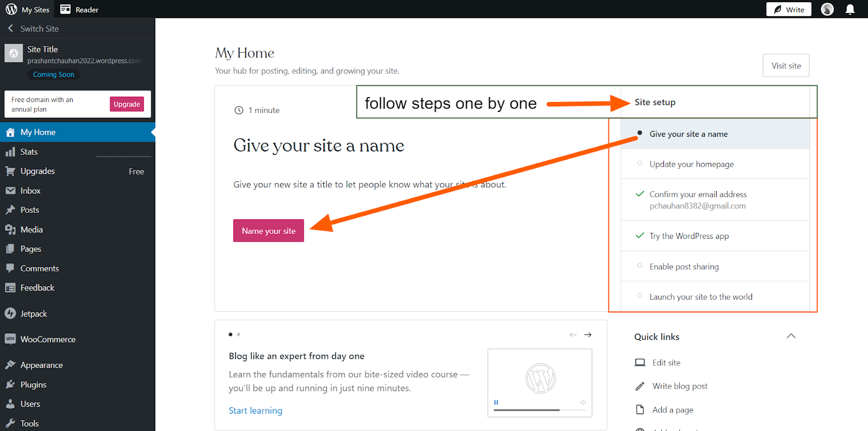Click the Add a page document icon
The image size is (868, 431).
point(640,409)
